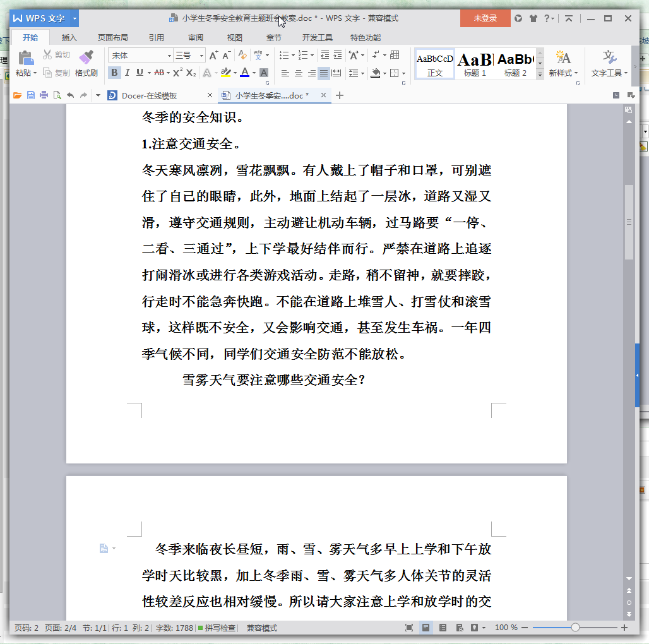Open the Insert ribbon tab

click(69, 38)
